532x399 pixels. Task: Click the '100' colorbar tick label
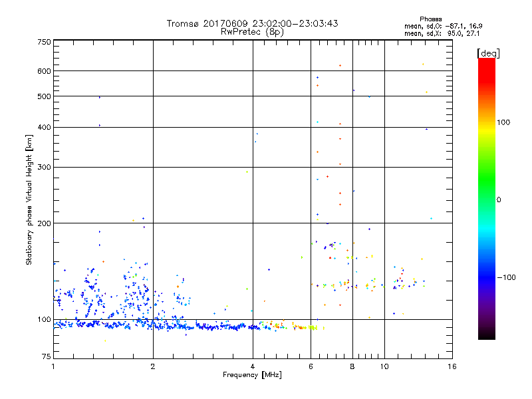[503, 122]
